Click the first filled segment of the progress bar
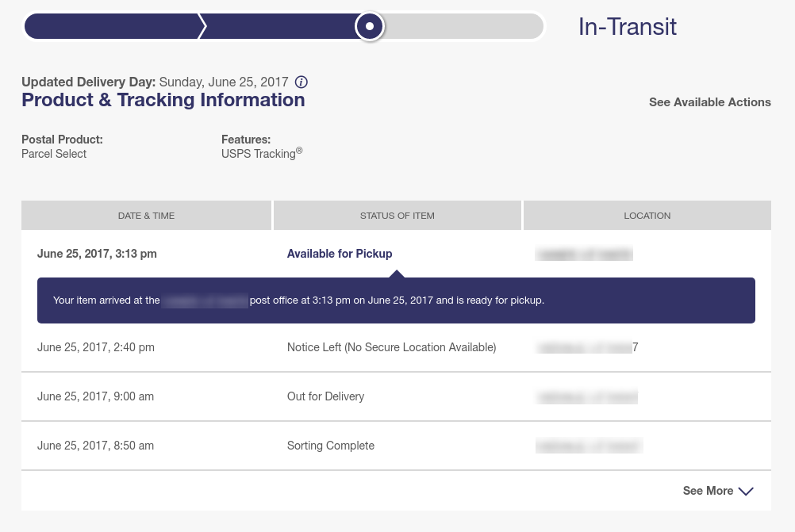The width and height of the screenshot is (795, 532). coord(112,26)
